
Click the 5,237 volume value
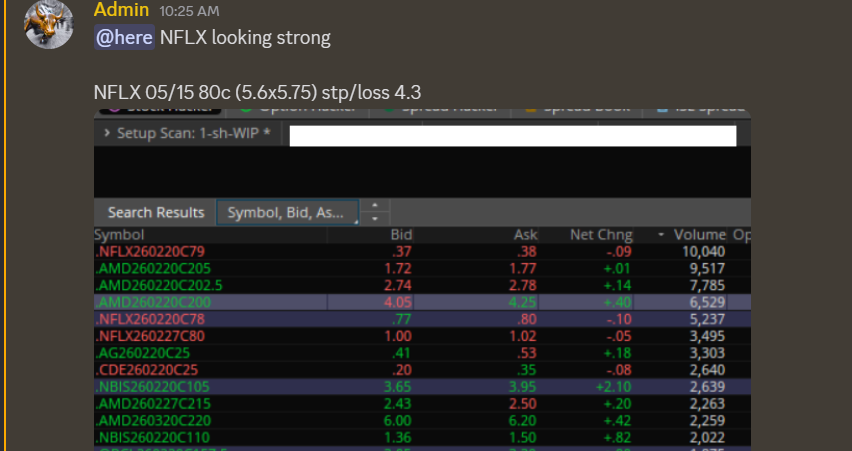[706, 319]
